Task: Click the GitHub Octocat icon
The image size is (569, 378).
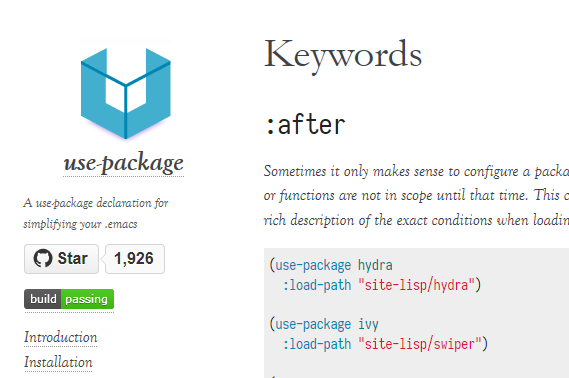Action: (43, 258)
